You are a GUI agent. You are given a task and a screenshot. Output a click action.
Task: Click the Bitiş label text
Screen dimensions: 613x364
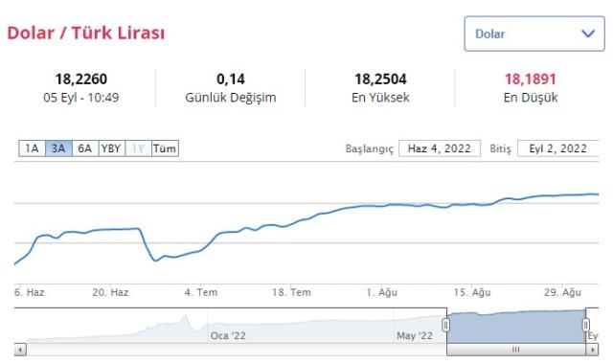pos(500,149)
